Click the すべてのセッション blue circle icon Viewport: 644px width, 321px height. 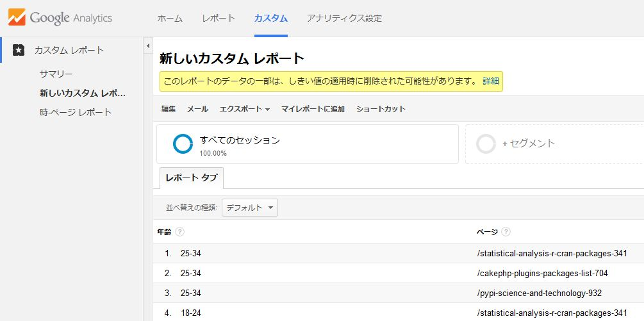[183, 144]
